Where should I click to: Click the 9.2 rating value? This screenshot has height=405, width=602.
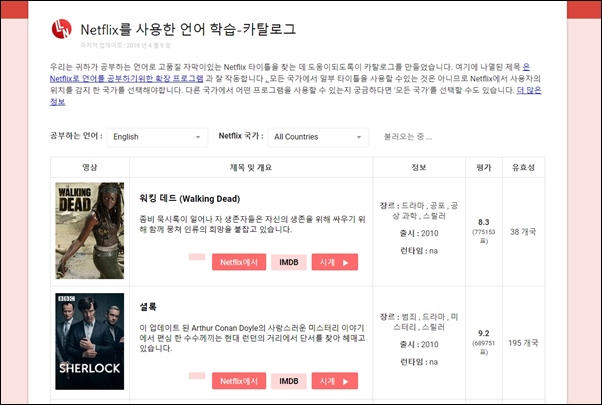point(484,333)
